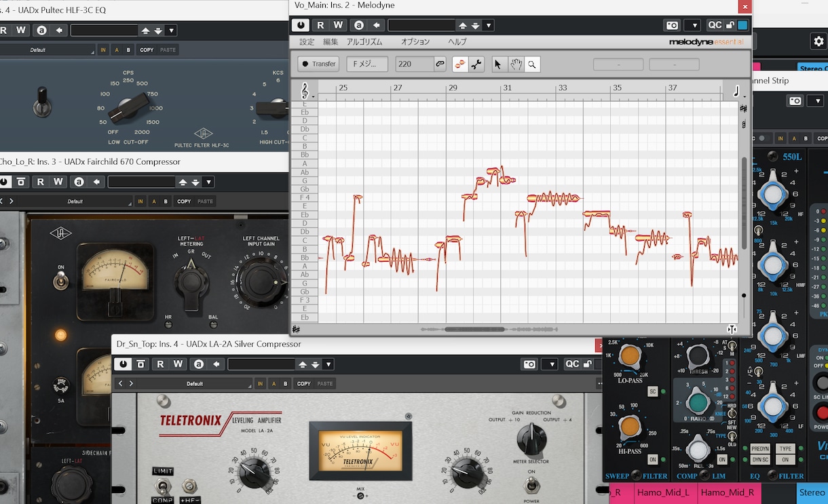The image size is (828, 504).
Task: Click Left Channel Input Gain knob
Action: coord(261,281)
